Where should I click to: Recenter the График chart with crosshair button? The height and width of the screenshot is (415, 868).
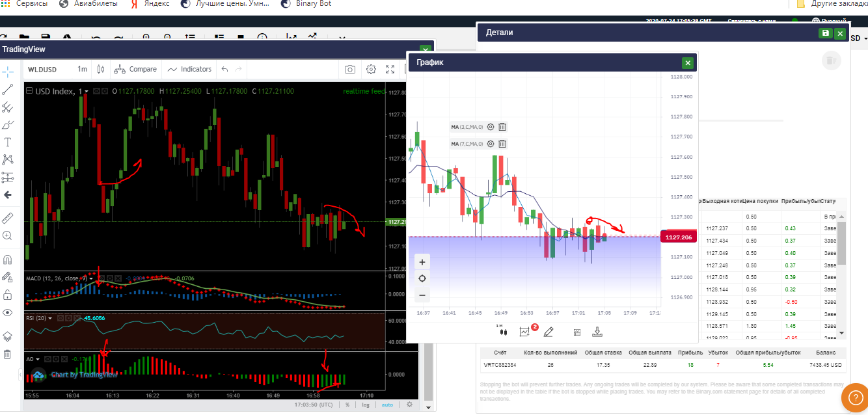pos(422,278)
